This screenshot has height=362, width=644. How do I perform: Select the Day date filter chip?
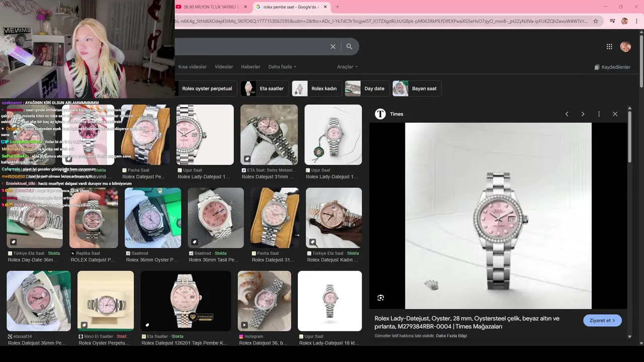click(367, 88)
